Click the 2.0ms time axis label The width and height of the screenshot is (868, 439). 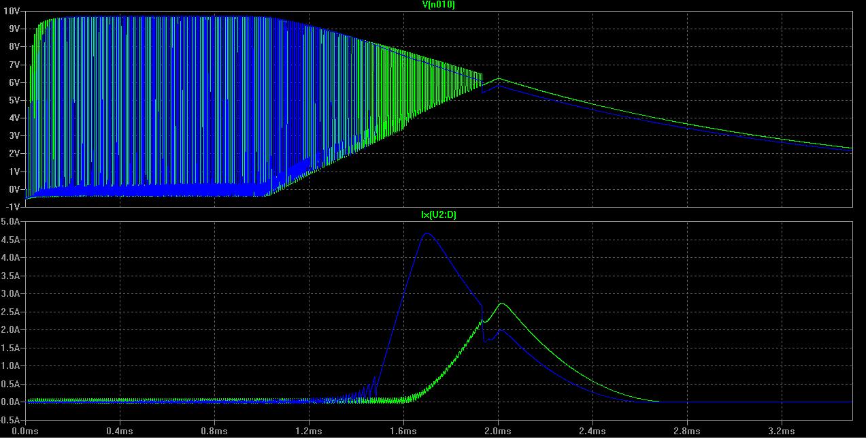[497, 431]
